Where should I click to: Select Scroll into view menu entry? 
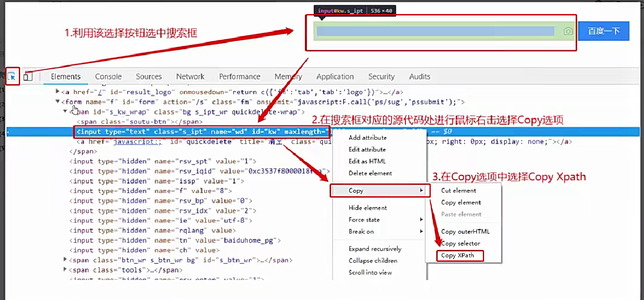coord(370,273)
